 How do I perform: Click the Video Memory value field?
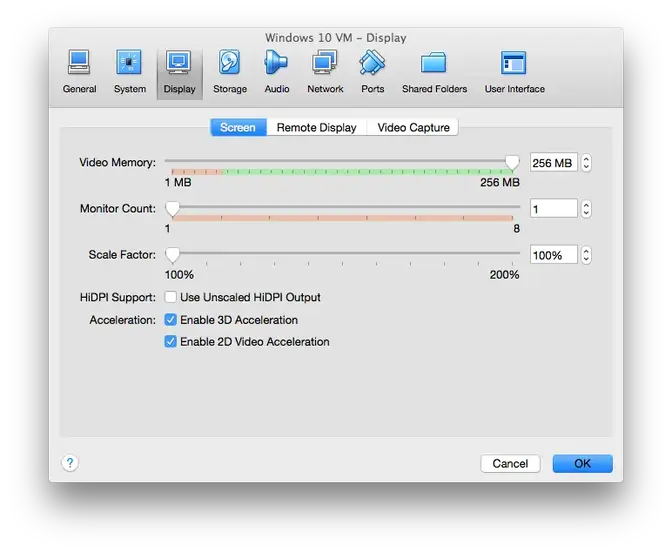point(554,163)
